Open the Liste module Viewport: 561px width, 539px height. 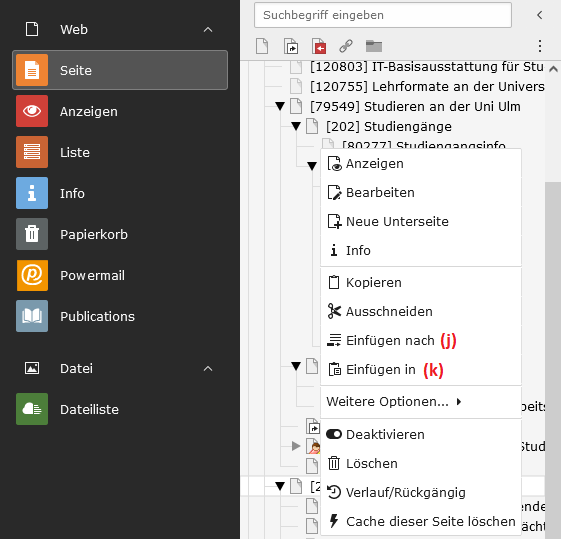pos(120,152)
